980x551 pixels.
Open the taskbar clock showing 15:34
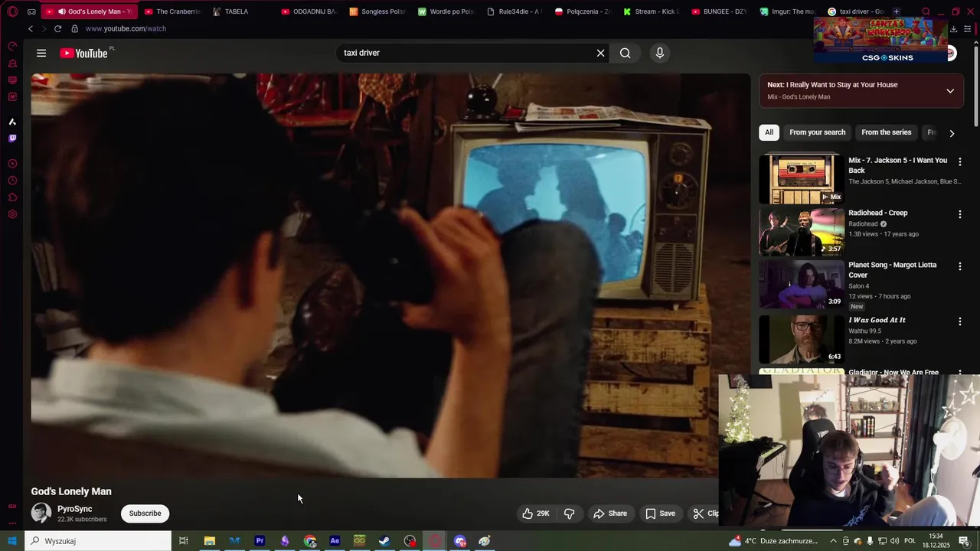coord(936,541)
